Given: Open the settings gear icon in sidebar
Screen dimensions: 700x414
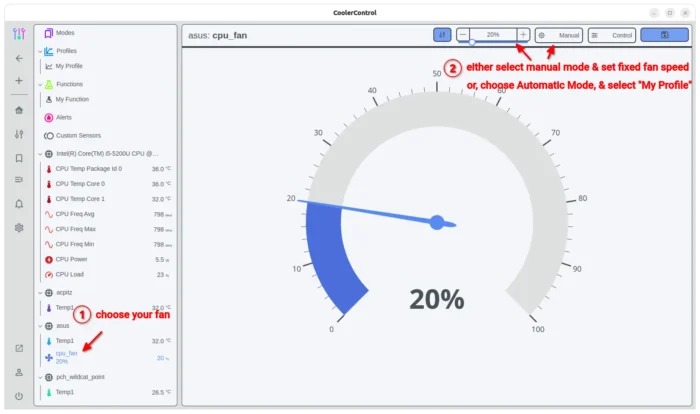Looking at the screenshot, I should pyautogui.click(x=18, y=227).
